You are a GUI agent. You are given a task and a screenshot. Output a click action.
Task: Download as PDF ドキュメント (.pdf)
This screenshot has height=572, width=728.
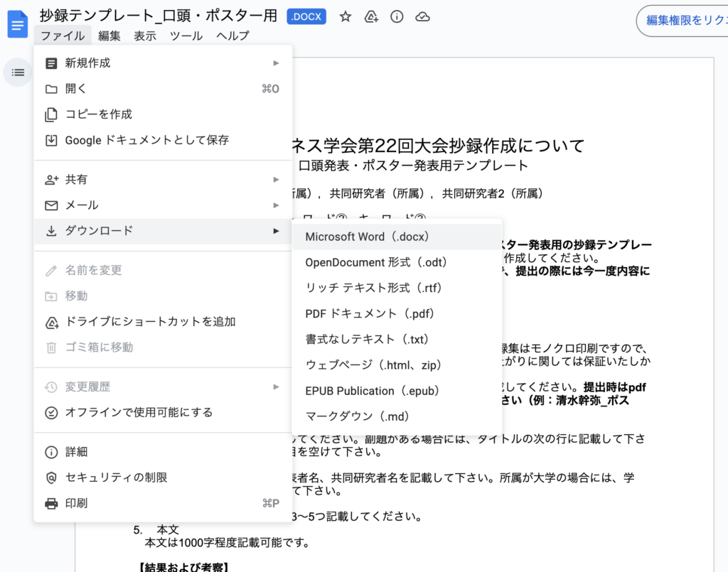point(397,314)
